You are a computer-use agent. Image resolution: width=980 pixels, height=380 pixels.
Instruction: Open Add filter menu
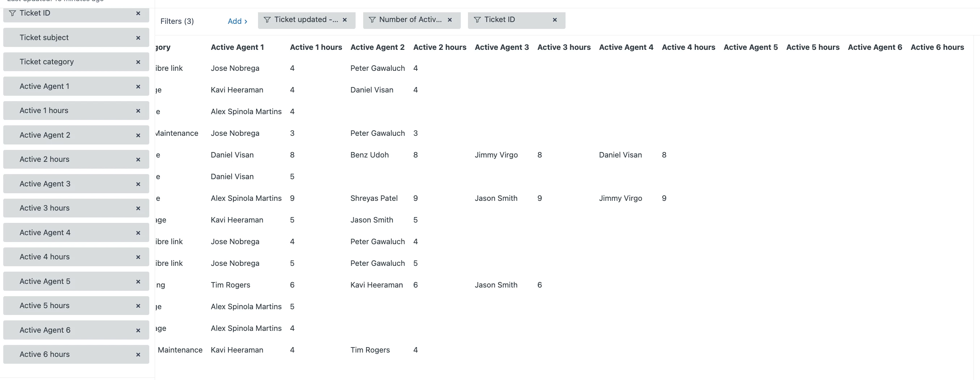237,21
